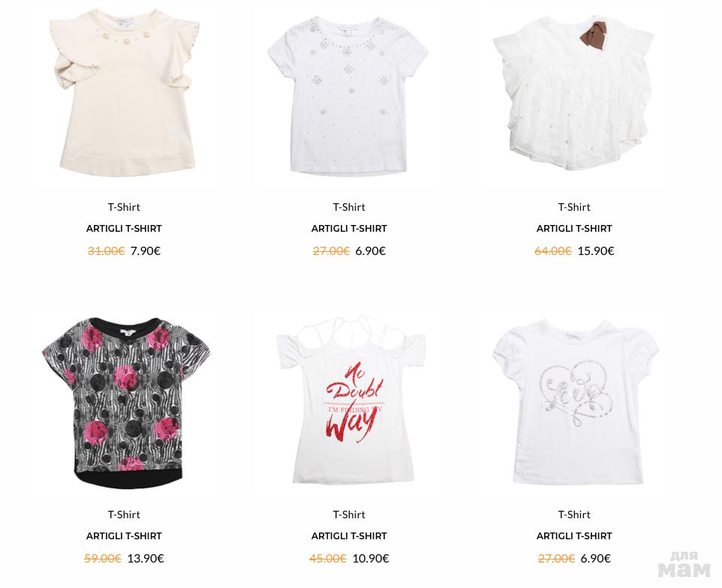Open the Love heart rhinestone T-shirt image
The image size is (722, 588).
click(576, 401)
